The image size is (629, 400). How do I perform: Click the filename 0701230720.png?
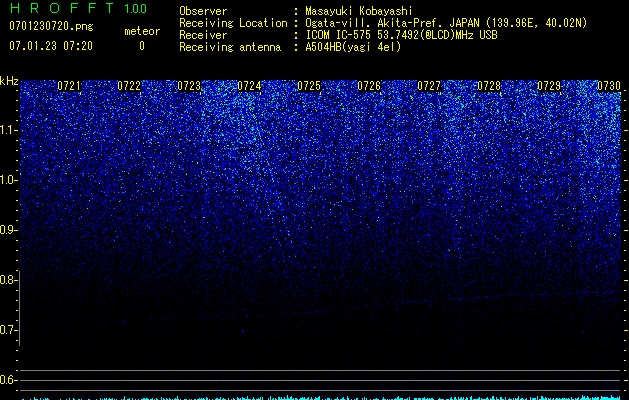(51, 26)
